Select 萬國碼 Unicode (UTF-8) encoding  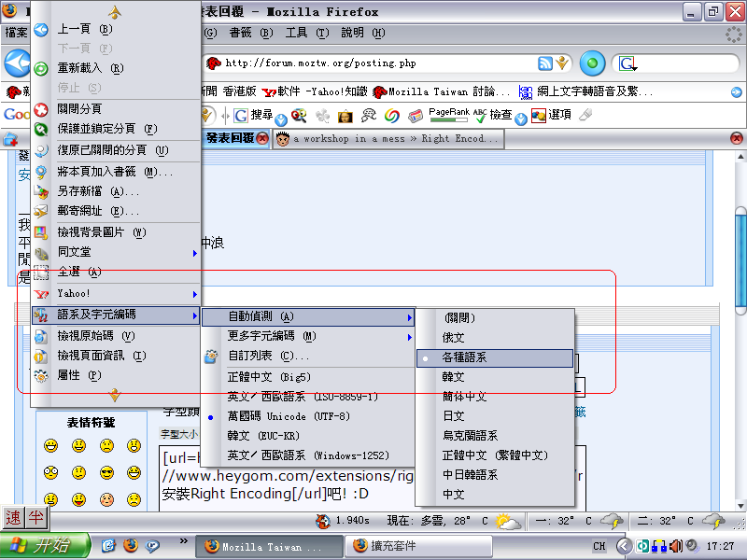289,416
